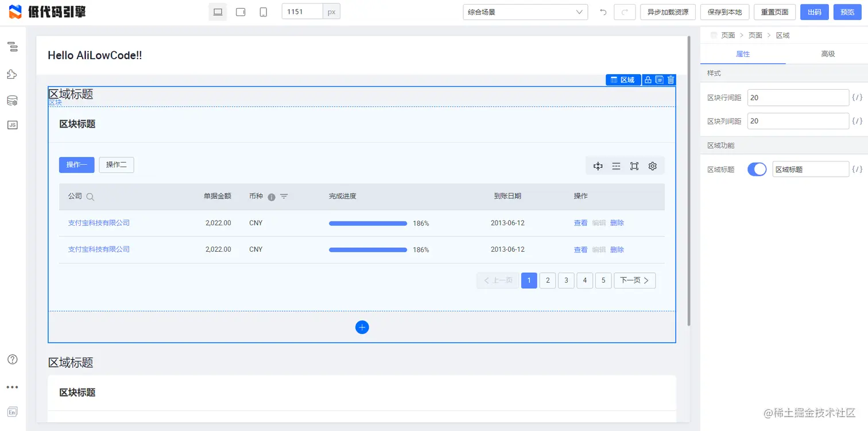Open the data source panel icon
The image size is (868, 431).
coord(12,101)
